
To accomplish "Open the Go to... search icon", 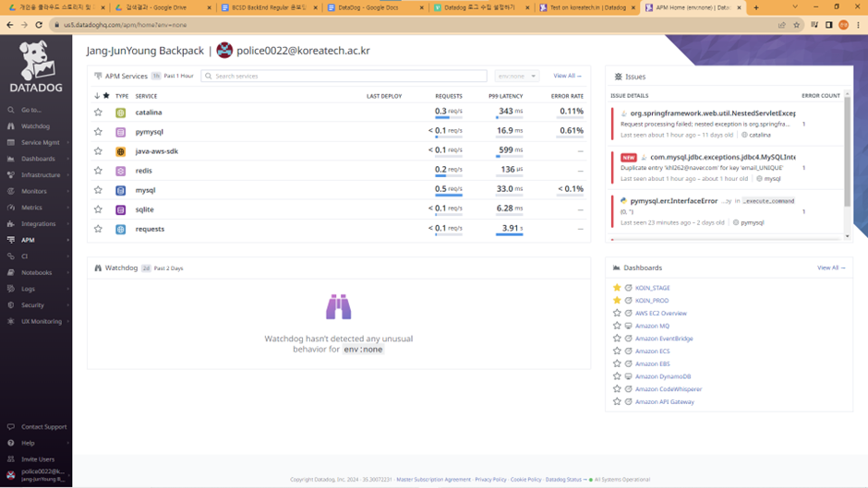I will point(10,110).
